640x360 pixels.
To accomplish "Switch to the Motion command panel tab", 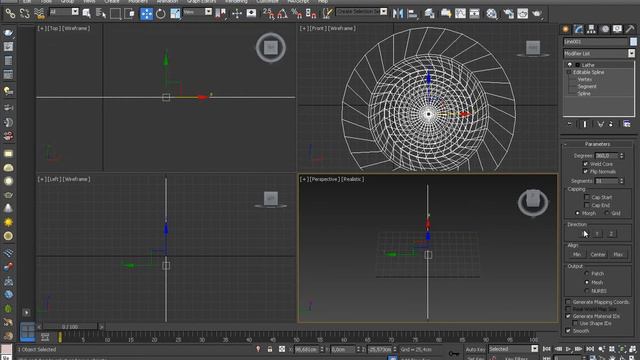I will pos(604,29).
